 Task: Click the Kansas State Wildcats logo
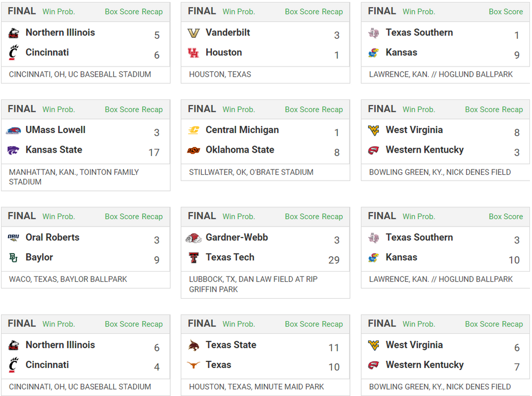click(13, 150)
